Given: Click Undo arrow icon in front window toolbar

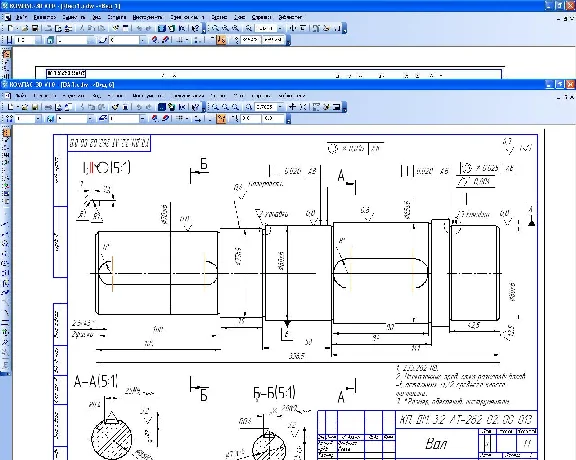Looking at the screenshot, I should [139, 107].
